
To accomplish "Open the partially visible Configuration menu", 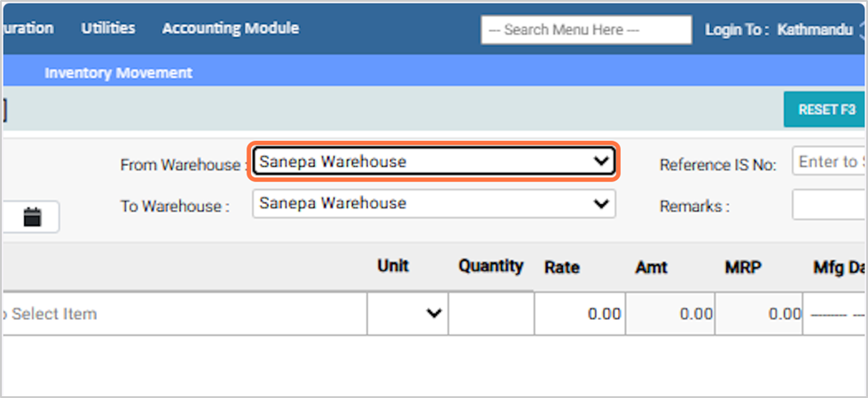I will [27, 28].
